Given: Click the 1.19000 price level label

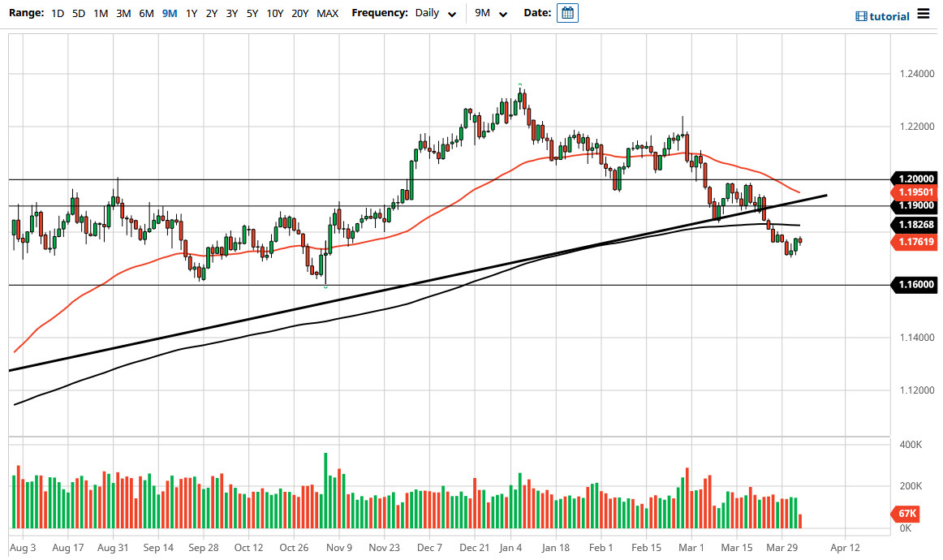Looking at the screenshot, I should (x=914, y=205).
